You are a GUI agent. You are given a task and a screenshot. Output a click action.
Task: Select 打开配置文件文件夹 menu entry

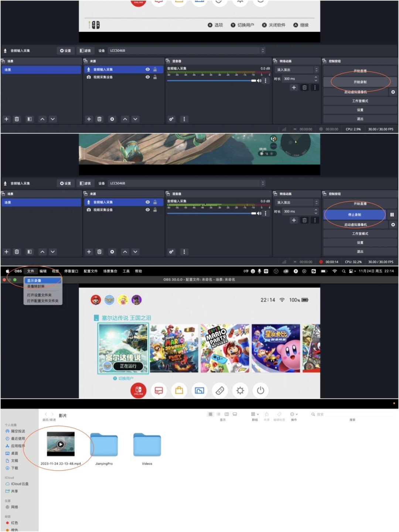(43, 301)
